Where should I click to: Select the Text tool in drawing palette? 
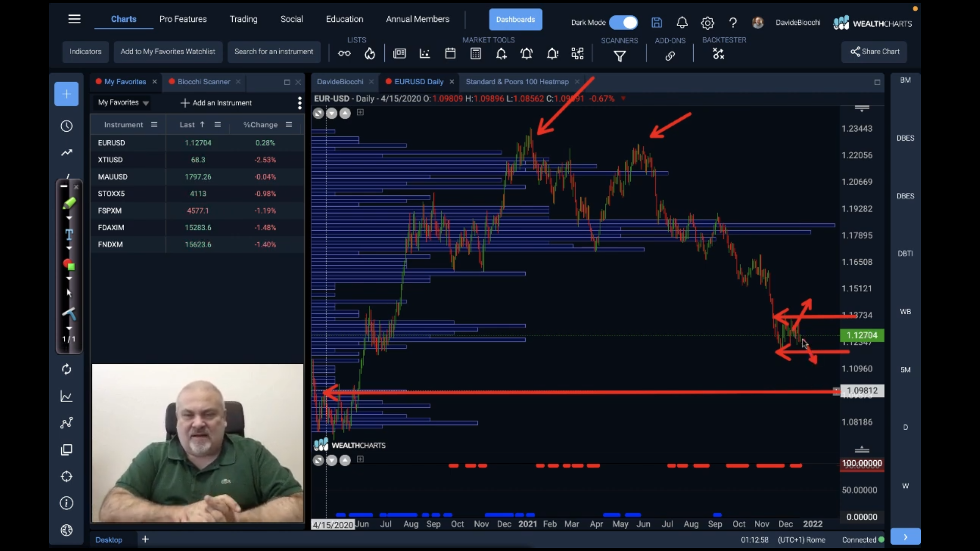[69, 234]
